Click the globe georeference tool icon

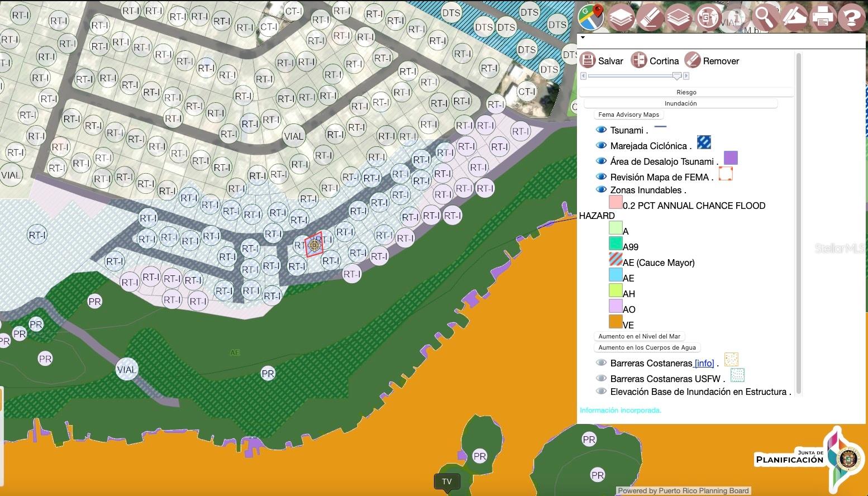tap(708, 18)
